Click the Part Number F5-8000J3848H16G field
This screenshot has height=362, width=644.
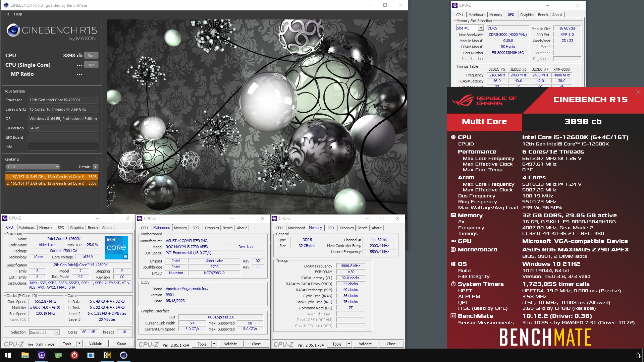point(507,53)
